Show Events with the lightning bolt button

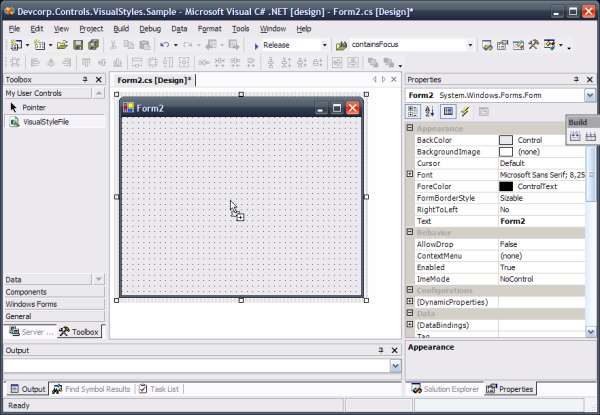coord(465,112)
